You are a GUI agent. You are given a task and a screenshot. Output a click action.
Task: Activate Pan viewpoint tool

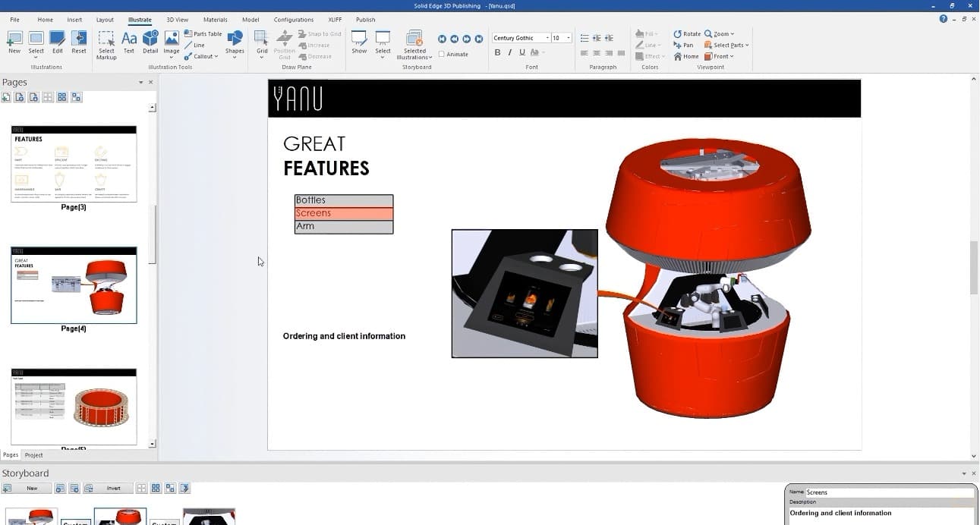683,45
